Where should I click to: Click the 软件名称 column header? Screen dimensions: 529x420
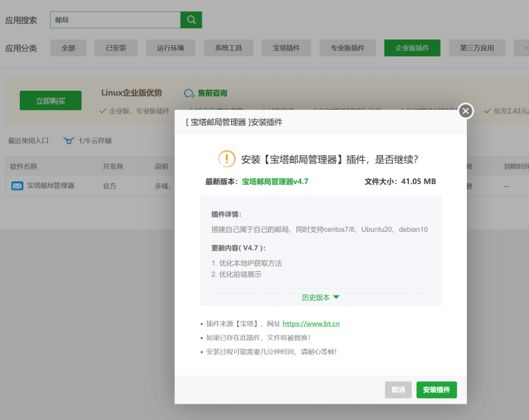(x=23, y=166)
